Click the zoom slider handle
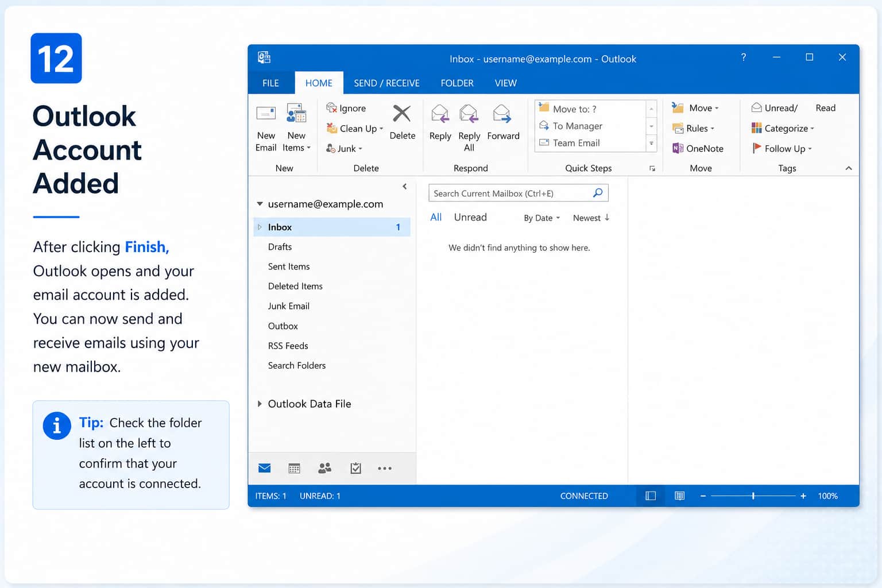 [753, 496]
